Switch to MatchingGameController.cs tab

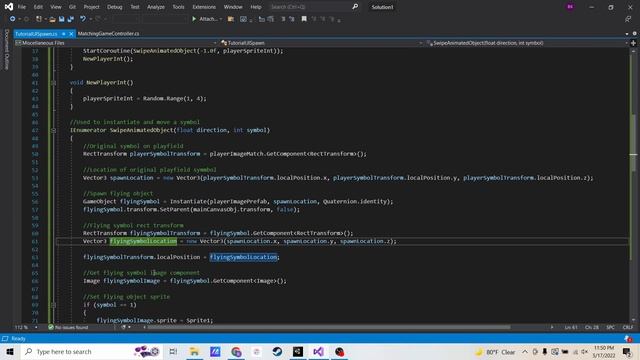(x=109, y=33)
